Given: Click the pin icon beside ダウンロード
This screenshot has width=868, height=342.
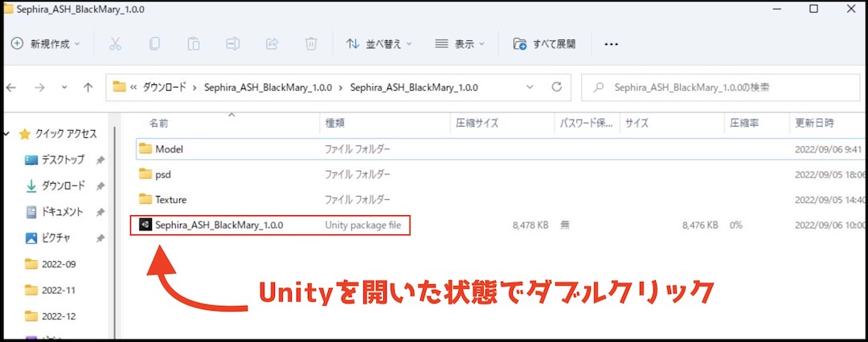Looking at the screenshot, I should [100, 186].
